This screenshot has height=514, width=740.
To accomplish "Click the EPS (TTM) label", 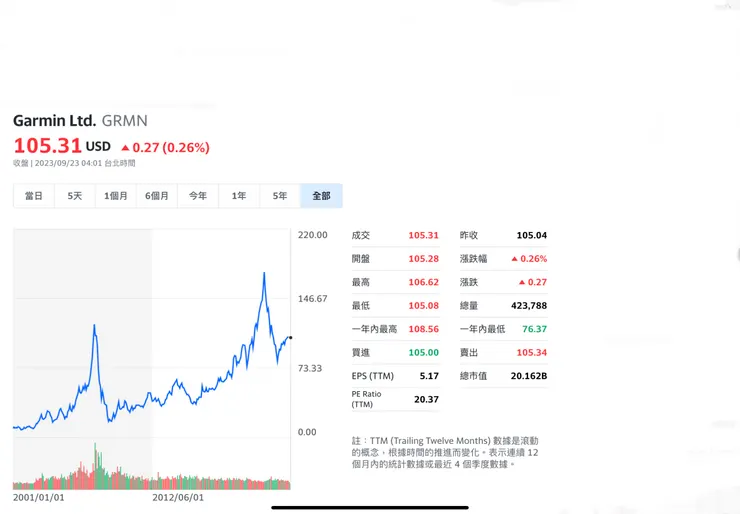I will [372, 376].
